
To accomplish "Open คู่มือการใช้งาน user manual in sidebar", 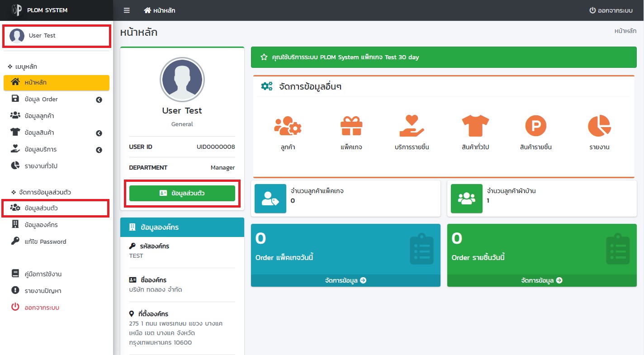I will 43,274.
